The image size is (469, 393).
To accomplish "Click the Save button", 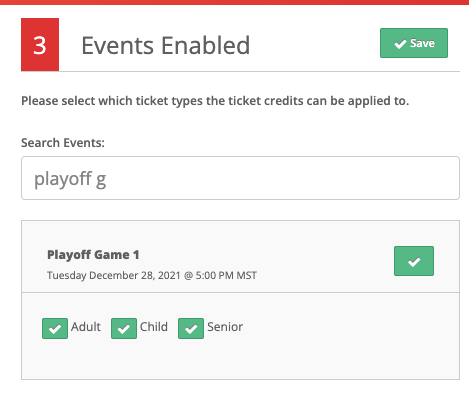I will pyautogui.click(x=414, y=43).
